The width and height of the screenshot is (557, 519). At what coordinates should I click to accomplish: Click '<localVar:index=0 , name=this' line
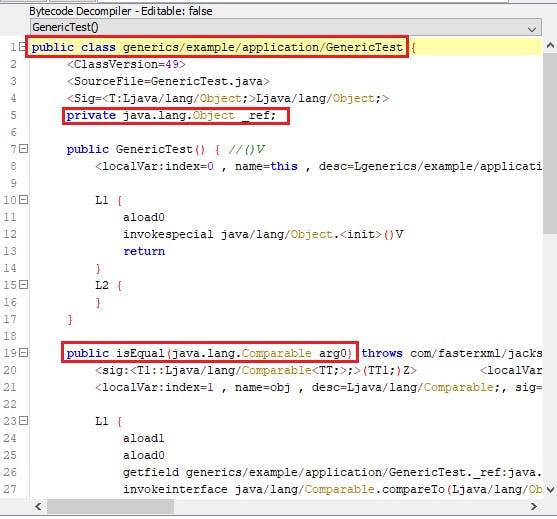(318, 166)
